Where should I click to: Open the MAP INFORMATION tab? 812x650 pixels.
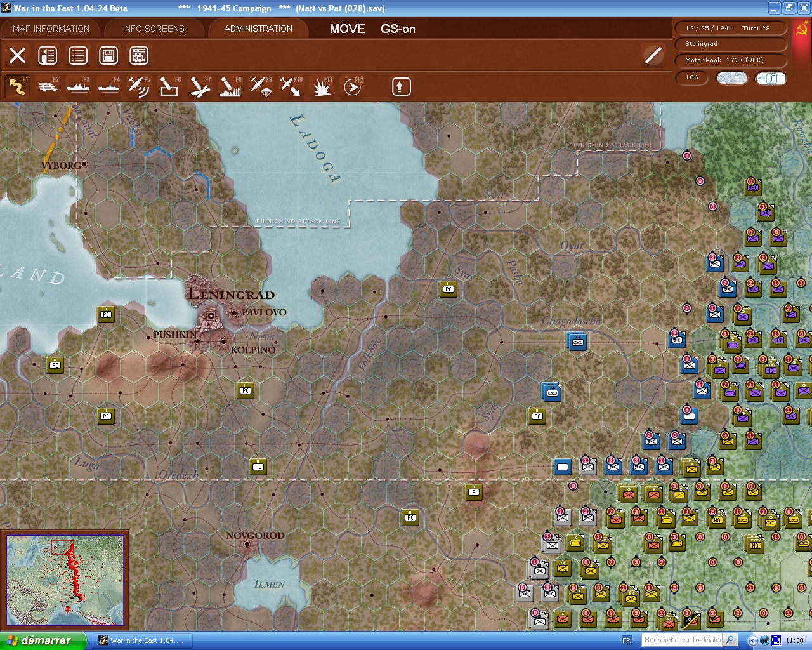click(51, 29)
